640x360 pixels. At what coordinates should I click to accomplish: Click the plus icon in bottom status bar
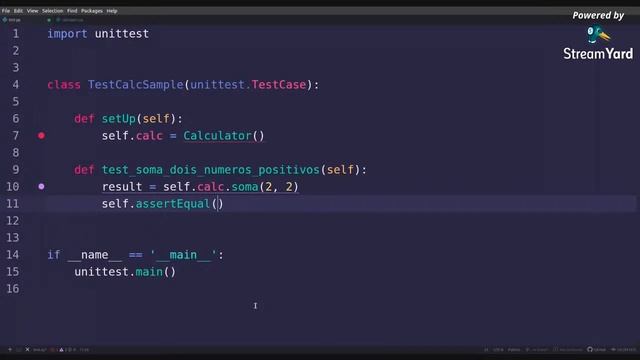pyautogui.click(x=10, y=349)
